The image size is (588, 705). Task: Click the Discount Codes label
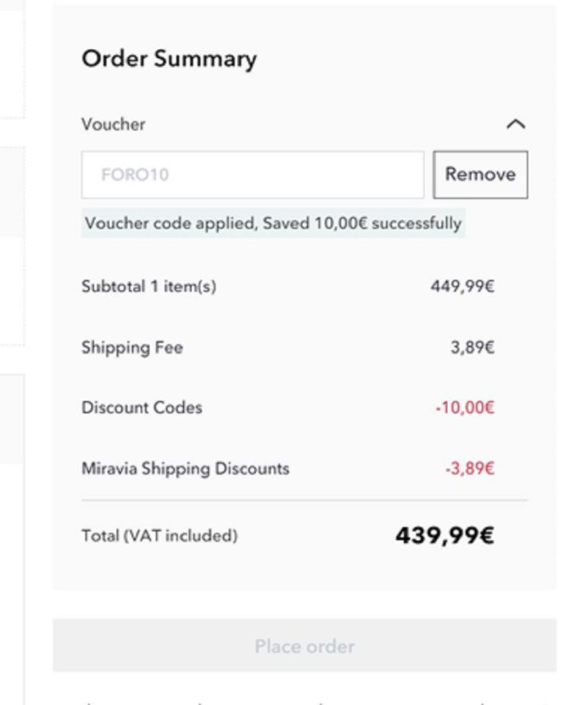tap(142, 408)
